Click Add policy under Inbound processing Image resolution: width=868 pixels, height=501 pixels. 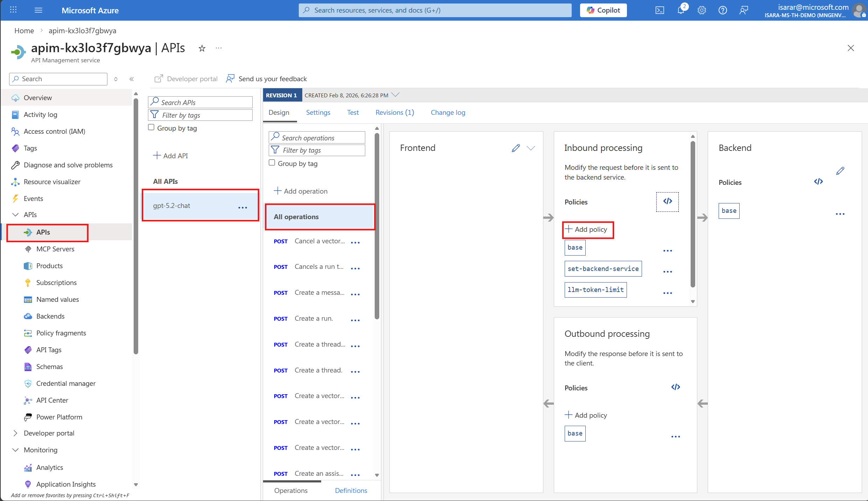[x=586, y=229]
